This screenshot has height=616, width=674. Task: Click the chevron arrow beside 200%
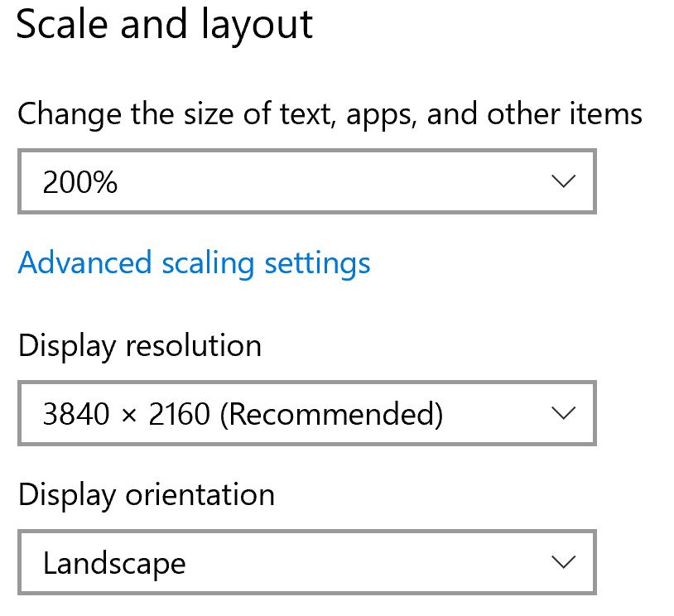pos(563,181)
